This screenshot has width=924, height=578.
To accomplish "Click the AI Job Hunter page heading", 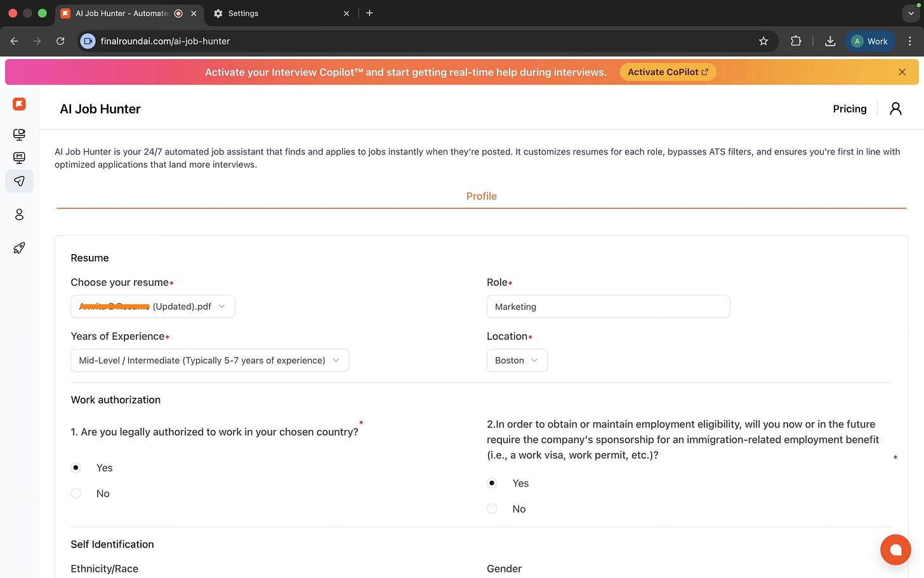I will [100, 109].
